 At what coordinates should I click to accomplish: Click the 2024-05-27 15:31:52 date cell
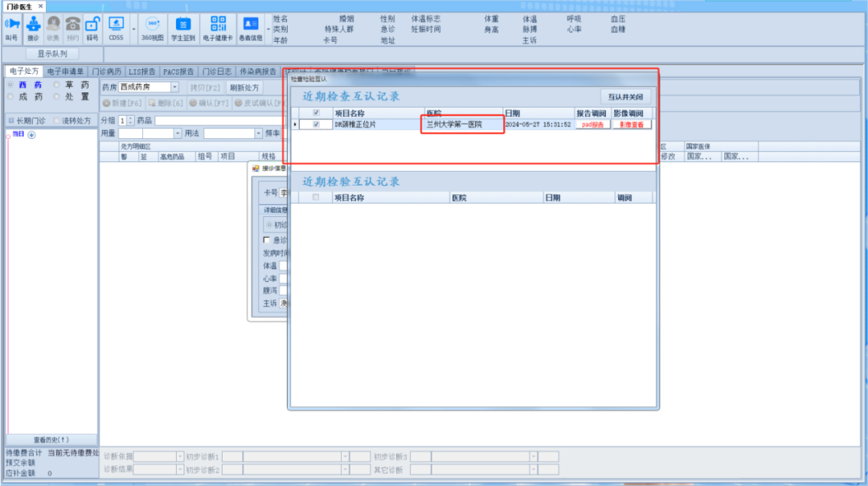coord(538,125)
